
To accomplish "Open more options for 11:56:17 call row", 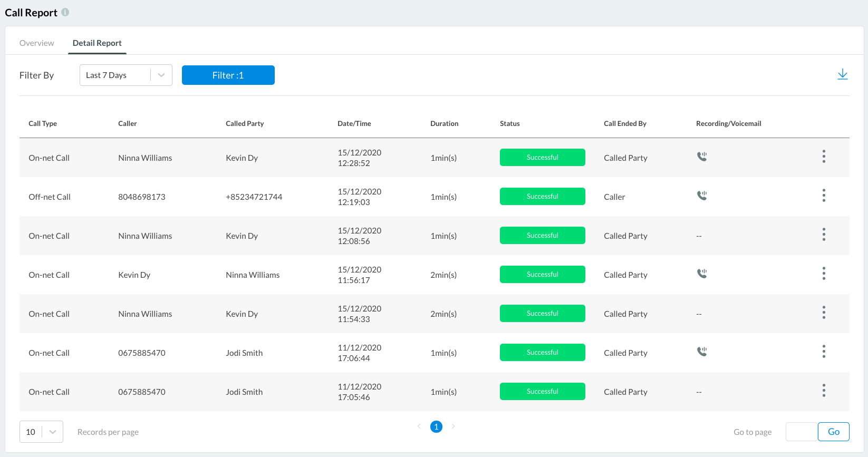I will [824, 274].
